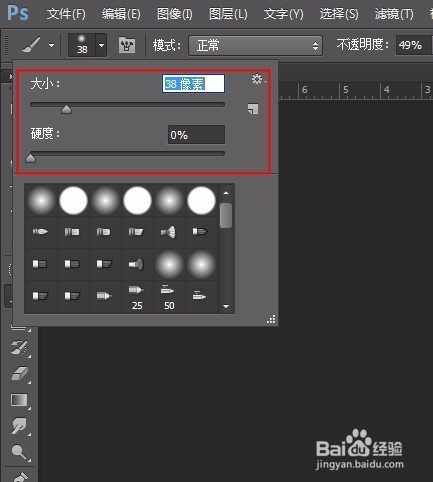Choose the light round fan bristle brush
This screenshot has width=433, height=482.
click(168, 232)
